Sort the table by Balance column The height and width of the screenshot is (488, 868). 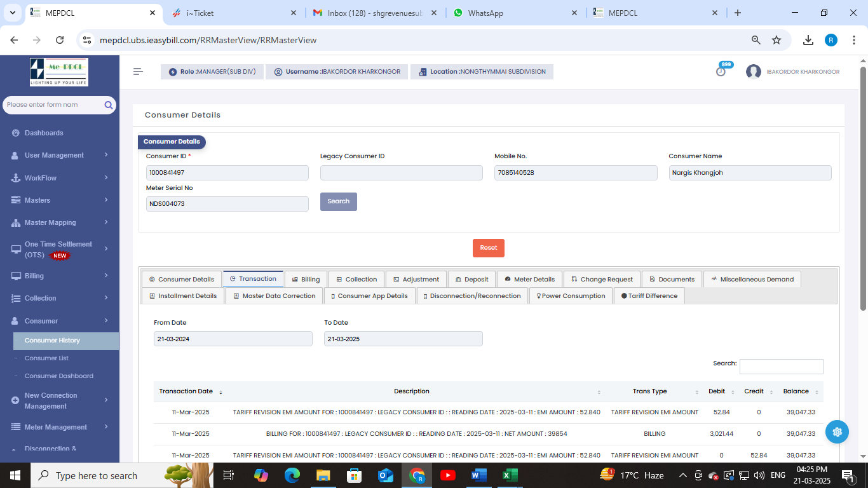[799, 391]
